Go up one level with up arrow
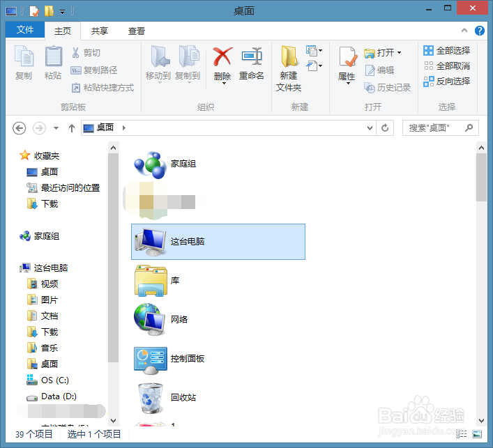Image resolution: width=493 pixels, height=448 pixels. [x=72, y=128]
